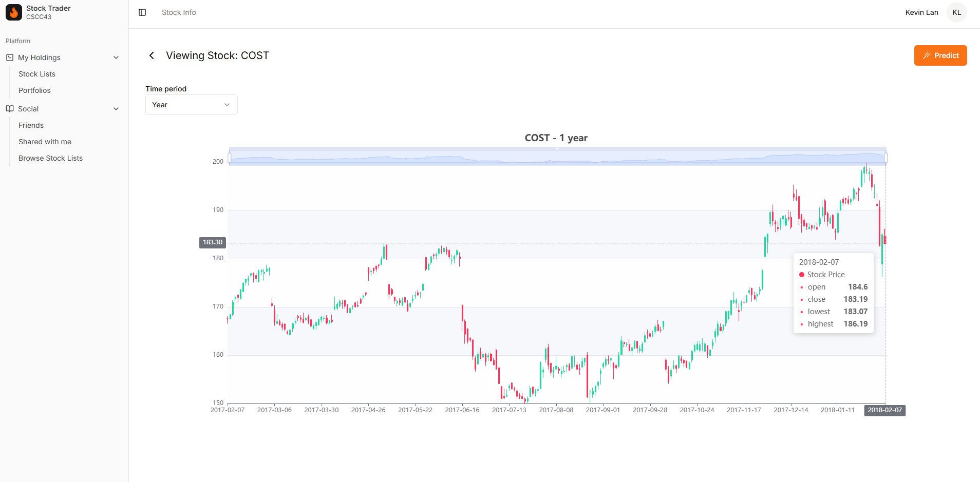Click the sidebar collapse icon in the header
Screen dimensions: 980x482
click(x=142, y=12)
